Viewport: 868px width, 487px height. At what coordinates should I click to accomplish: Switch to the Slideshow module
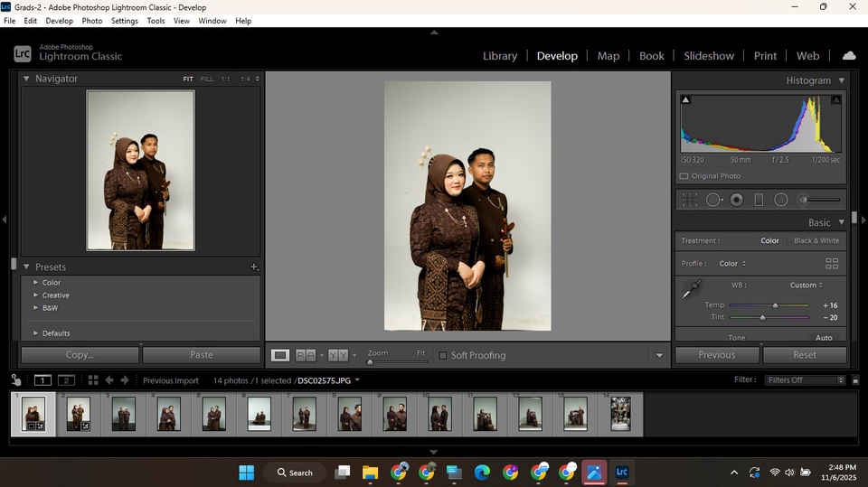pos(709,56)
